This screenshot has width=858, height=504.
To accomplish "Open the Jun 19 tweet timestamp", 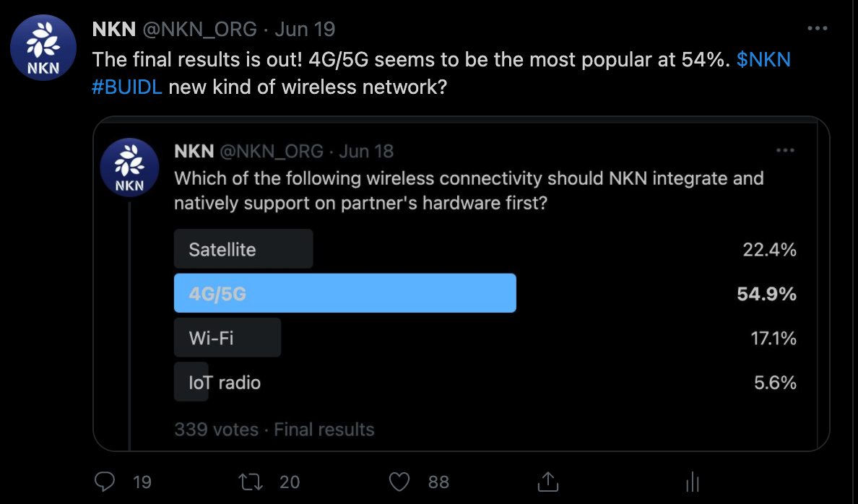I will point(306,29).
